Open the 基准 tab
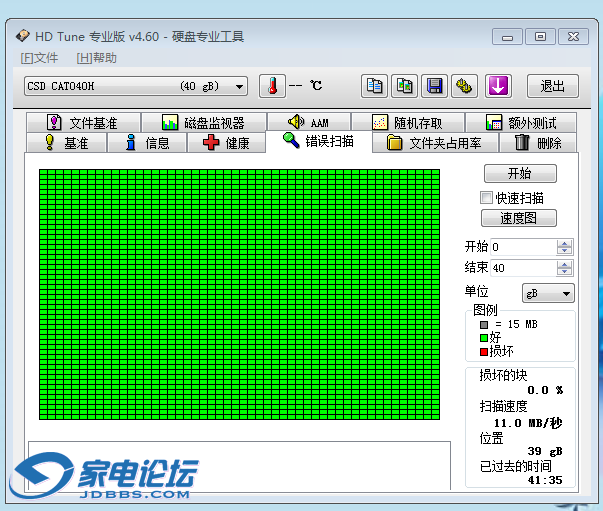The width and height of the screenshot is (603, 511). [x=67, y=143]
